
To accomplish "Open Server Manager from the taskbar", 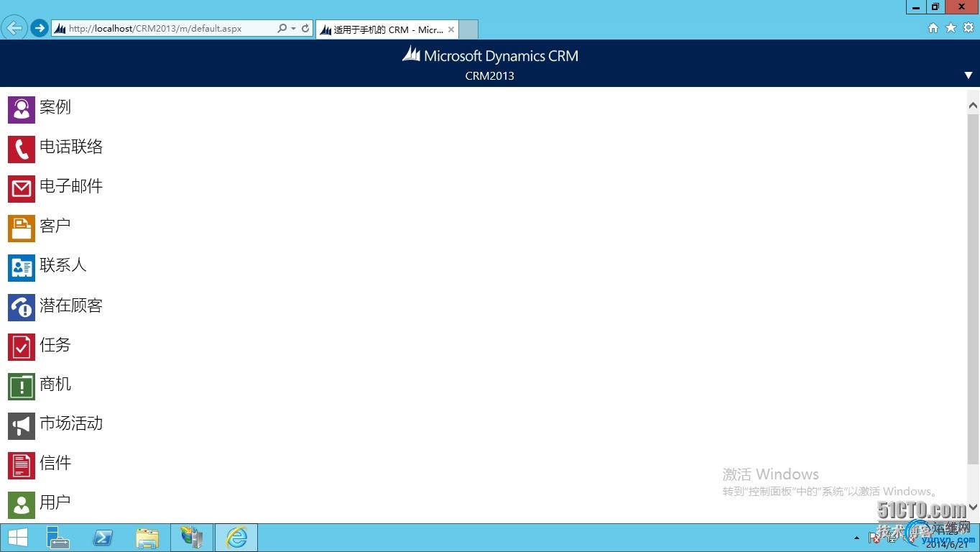I will 58,538.
